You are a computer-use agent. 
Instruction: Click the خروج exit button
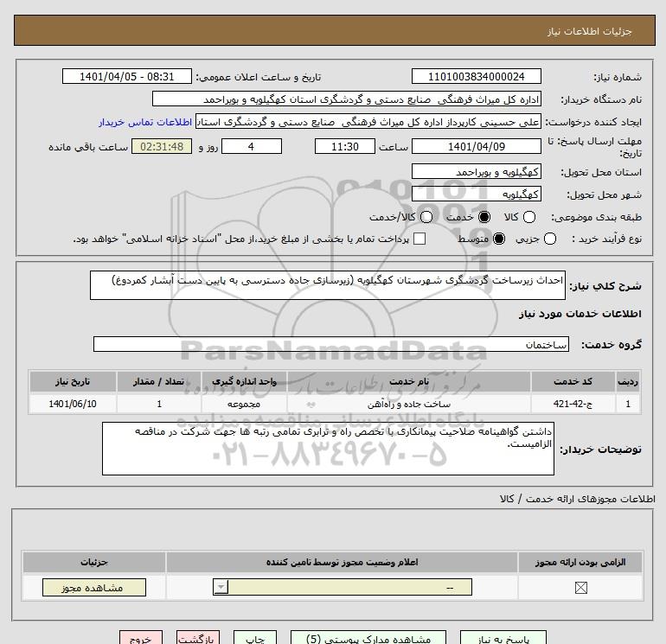(141, 638)
